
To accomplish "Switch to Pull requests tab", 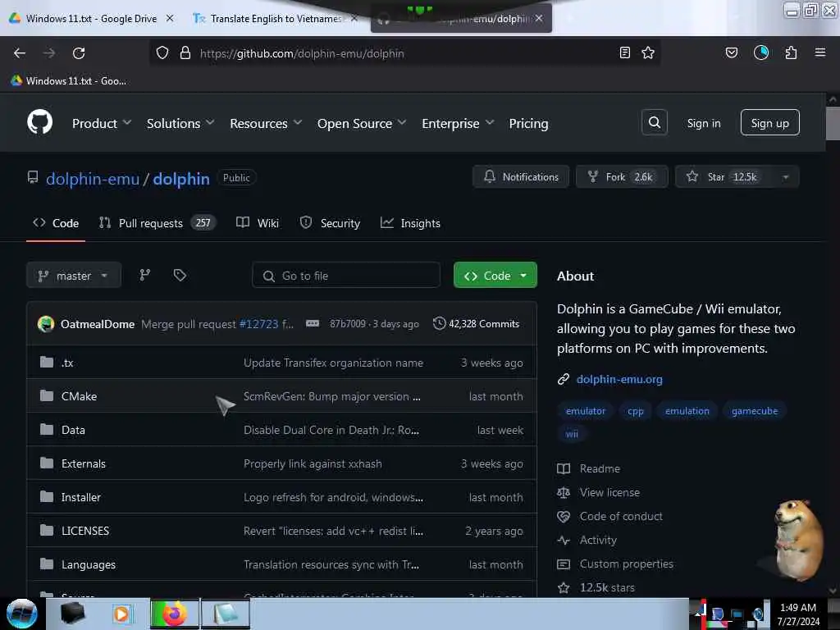I will [157, 223].
